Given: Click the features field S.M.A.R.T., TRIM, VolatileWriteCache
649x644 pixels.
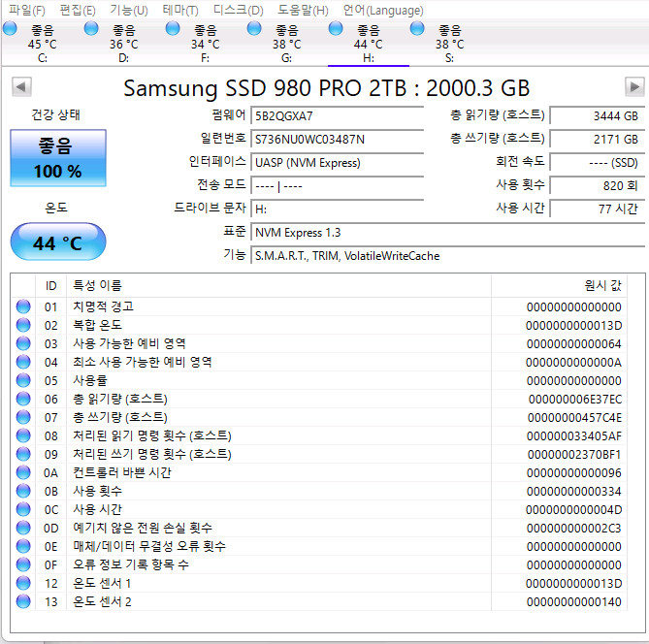Looking at the screenshot, I should 448,256.
